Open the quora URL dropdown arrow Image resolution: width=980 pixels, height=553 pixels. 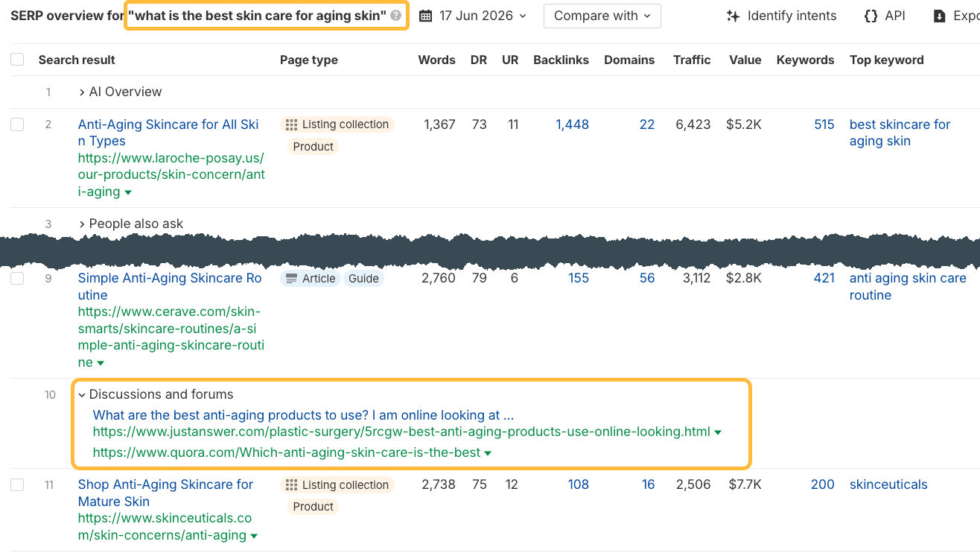click(x=488, y=453)
